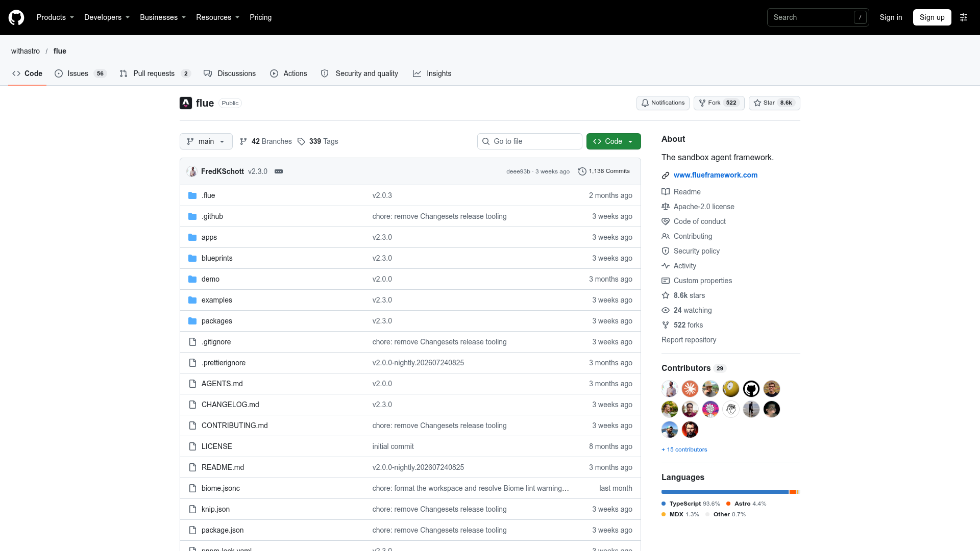Open the main branch dropdown
This screenshot has height=551, width=980.
(x=206, y=141)
